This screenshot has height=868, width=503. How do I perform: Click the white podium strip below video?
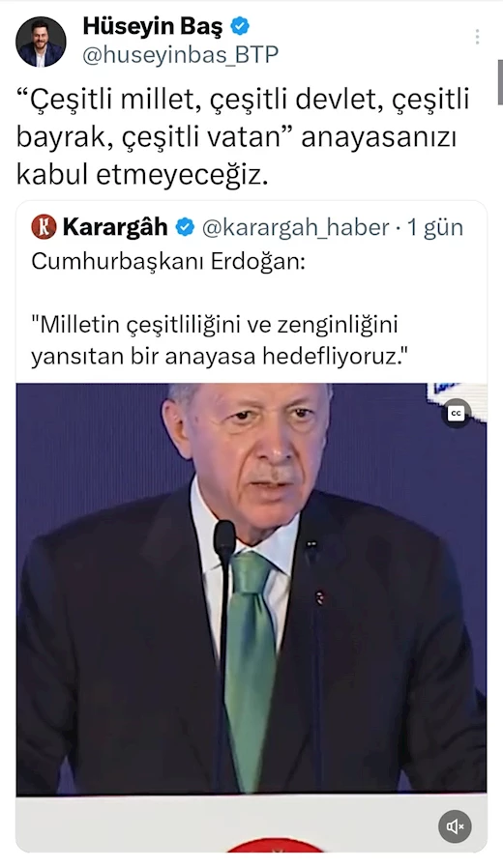click(251, 824)
